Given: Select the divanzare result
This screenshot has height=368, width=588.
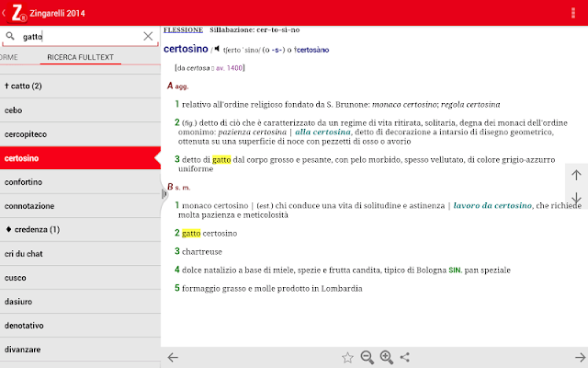Looking at the screenshot, I should (x=80, y=350).
